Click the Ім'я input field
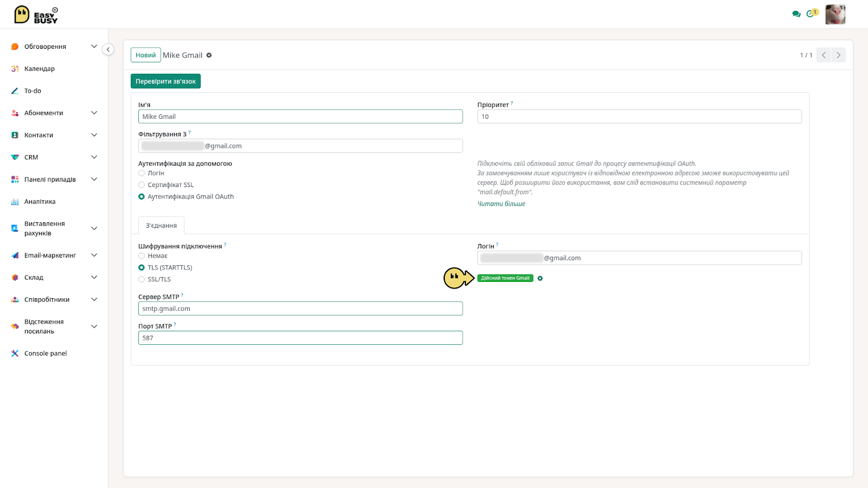This screenshot has height=488, width=868. click(301, 117)
